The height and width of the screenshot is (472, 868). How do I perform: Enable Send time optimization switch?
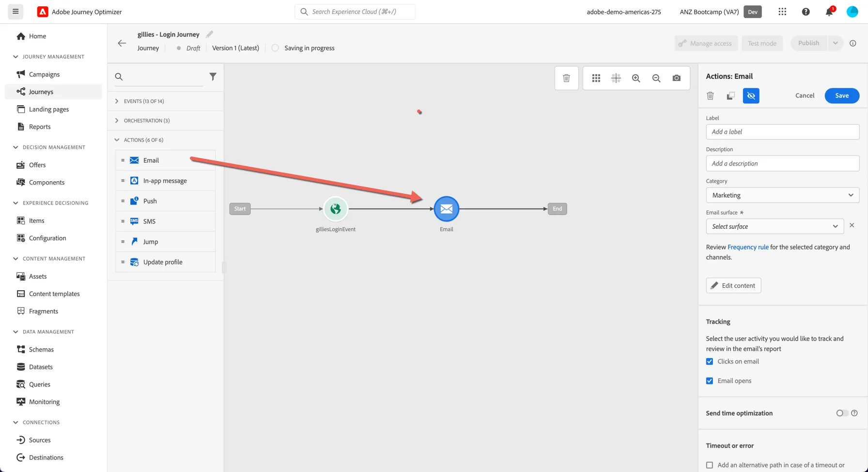tap(842, 413)
